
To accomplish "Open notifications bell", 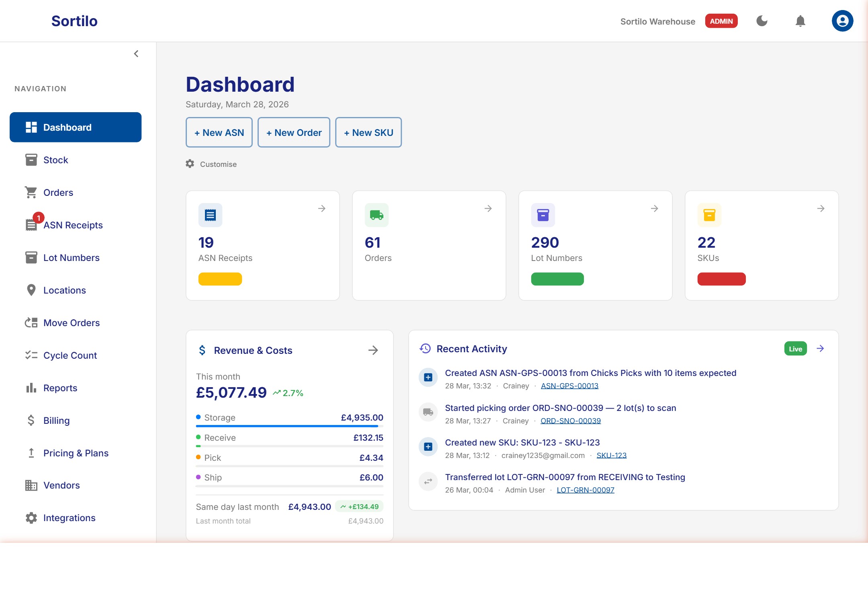I will (x=800, y=21).
